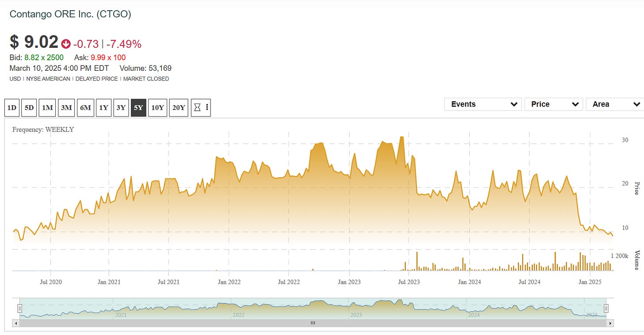Viewport: 644px width, 335px height.
Task: Switch chart to 1M range
Action: (x=47, y=108)
